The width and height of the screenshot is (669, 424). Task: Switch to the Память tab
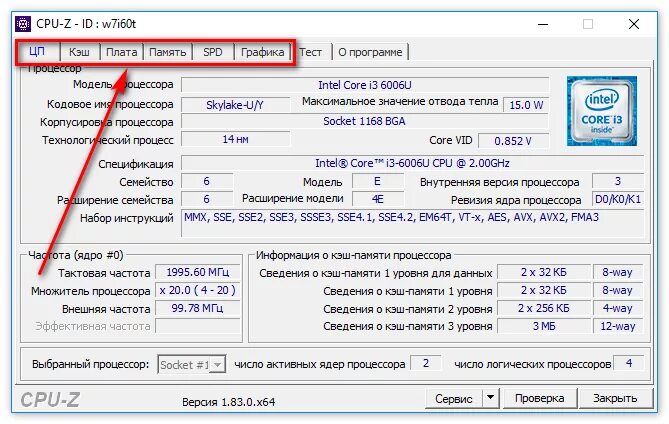(168, 52)
